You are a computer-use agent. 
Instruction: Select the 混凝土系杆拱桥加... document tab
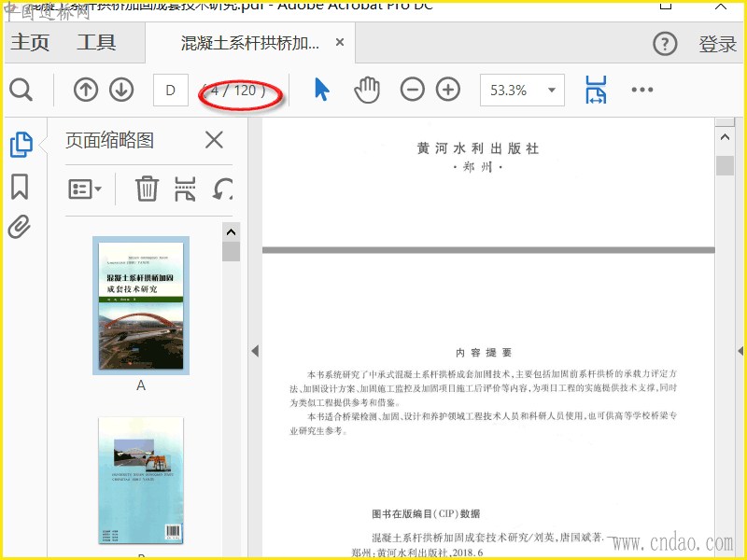(249, 43)
